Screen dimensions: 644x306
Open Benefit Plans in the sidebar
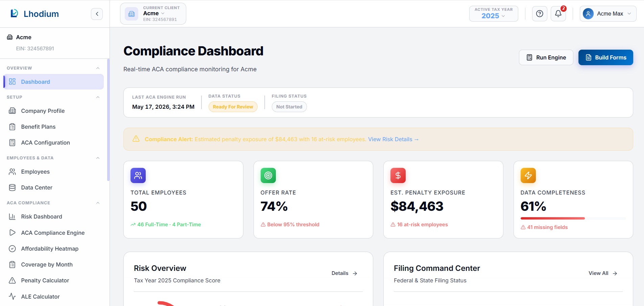[x=54, y=127]
